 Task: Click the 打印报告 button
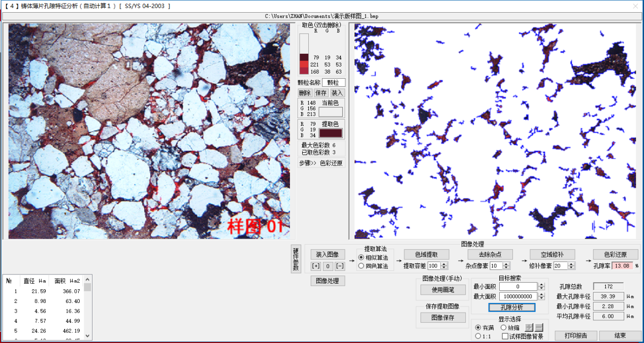pos(575,336)
